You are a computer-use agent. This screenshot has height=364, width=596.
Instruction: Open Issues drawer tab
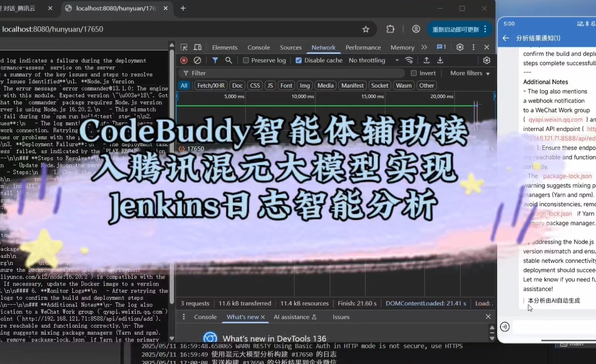click(341, 317)
